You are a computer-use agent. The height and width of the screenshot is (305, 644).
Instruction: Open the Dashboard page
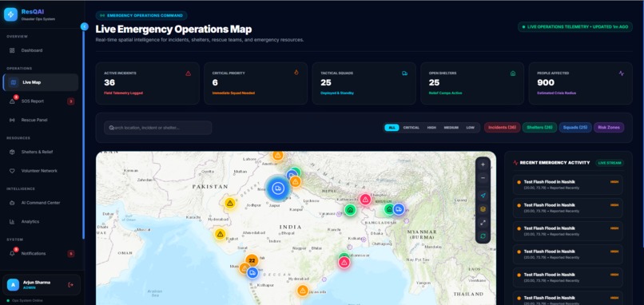pos(40,50)
